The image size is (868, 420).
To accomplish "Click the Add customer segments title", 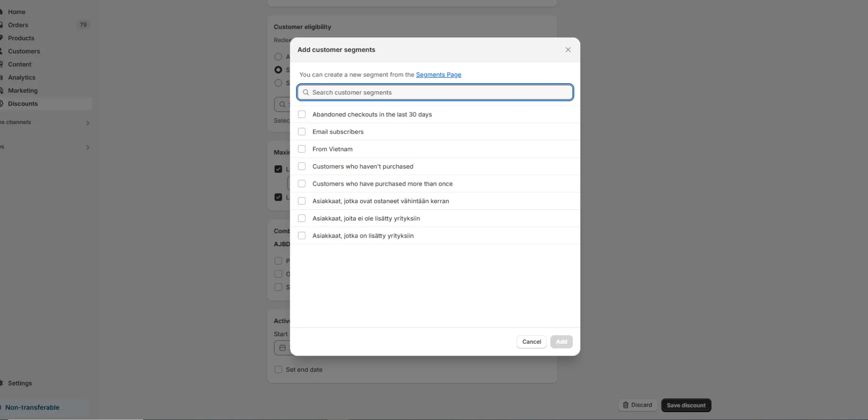I will click(x=336, y=50).
